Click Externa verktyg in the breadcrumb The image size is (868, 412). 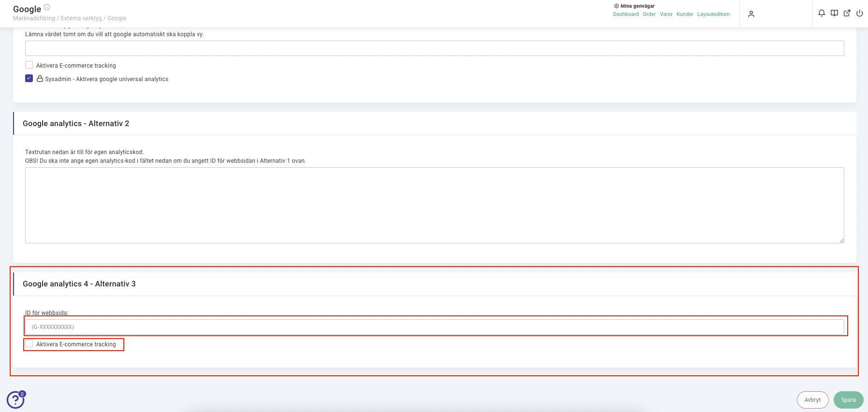[x=81, y=18]
